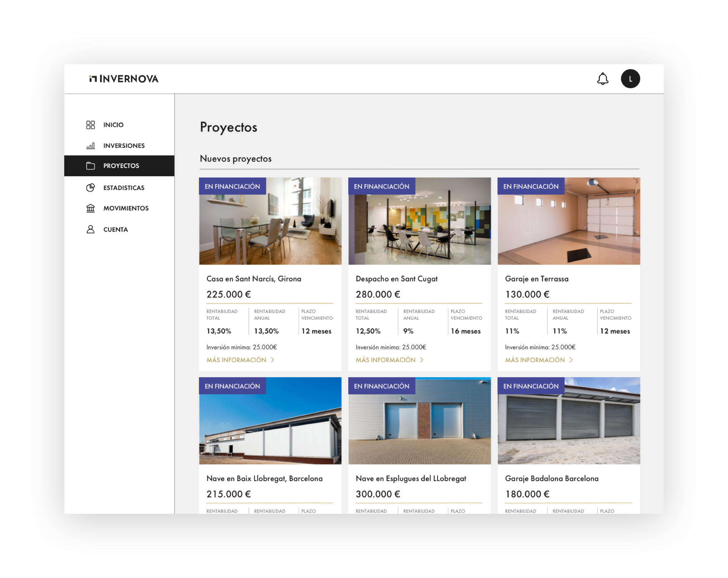This screenshot has width=728, height=578.
Task: Go to the Movimientos section
Action: pos(126,208)
